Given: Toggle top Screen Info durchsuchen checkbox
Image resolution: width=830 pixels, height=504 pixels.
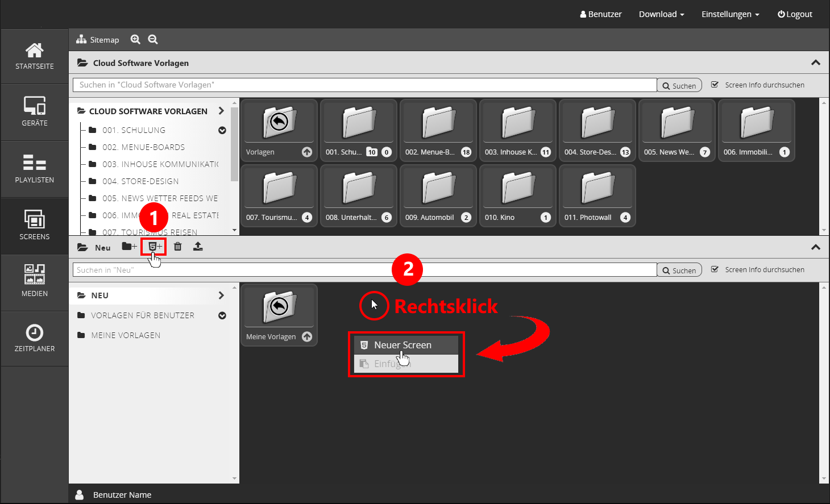Looking at the screenshot, I should coord(715,85).
